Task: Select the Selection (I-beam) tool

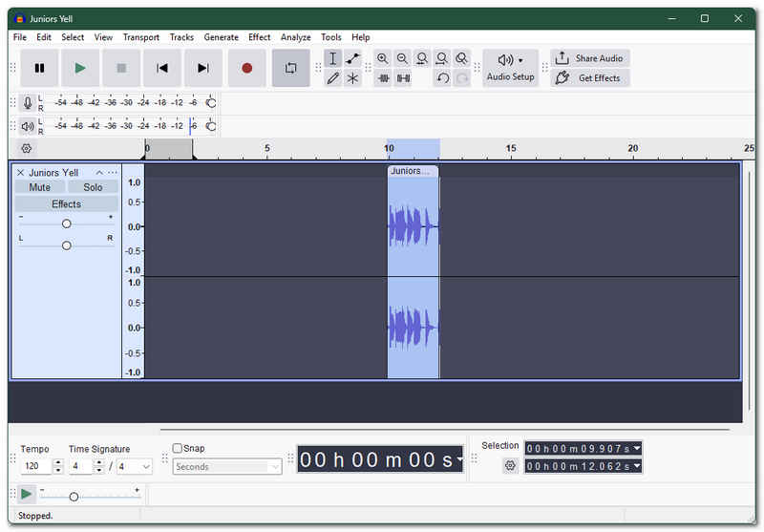Action: 332,58
